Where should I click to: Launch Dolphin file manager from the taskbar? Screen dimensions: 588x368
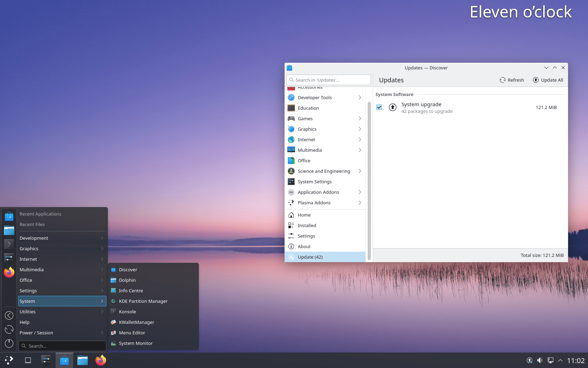coord(83,360)
